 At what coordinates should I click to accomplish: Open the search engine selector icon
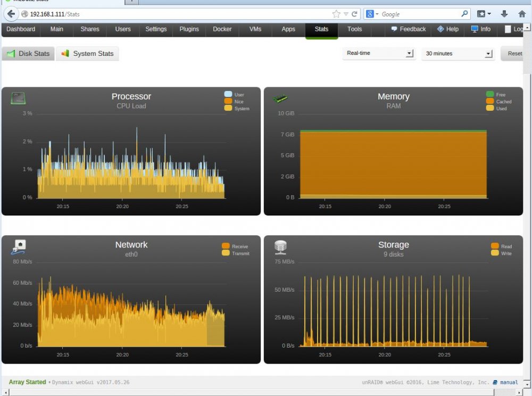click(x=372, y=14)
